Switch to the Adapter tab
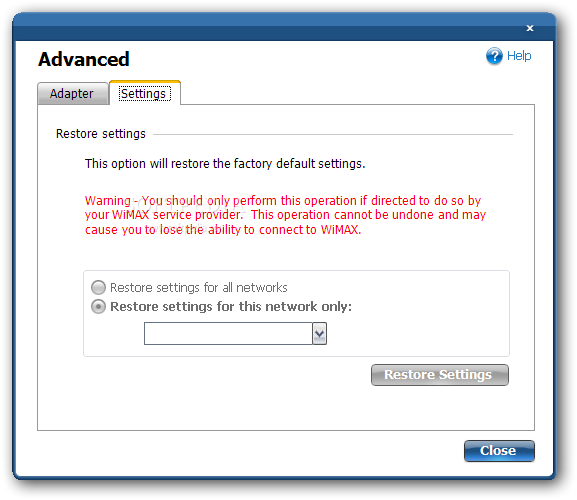Viewport: 577px width, 500px height. (x=73, y=93)
